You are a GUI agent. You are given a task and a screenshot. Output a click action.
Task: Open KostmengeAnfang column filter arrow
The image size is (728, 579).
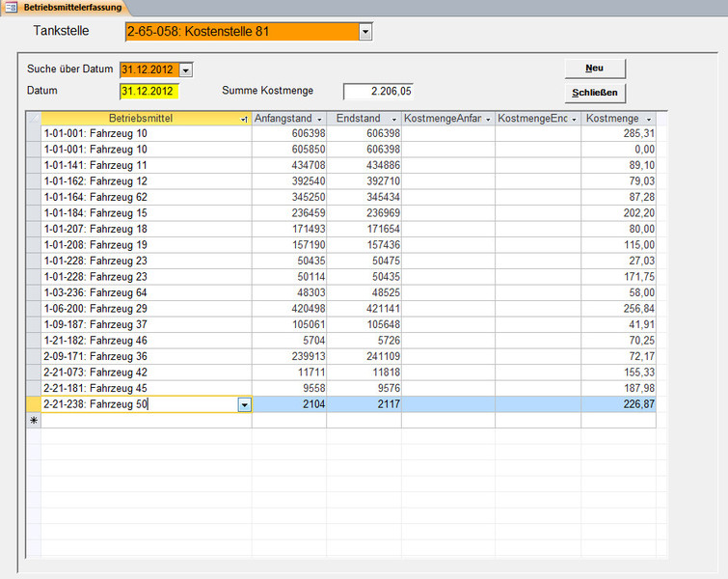(488, 120)
